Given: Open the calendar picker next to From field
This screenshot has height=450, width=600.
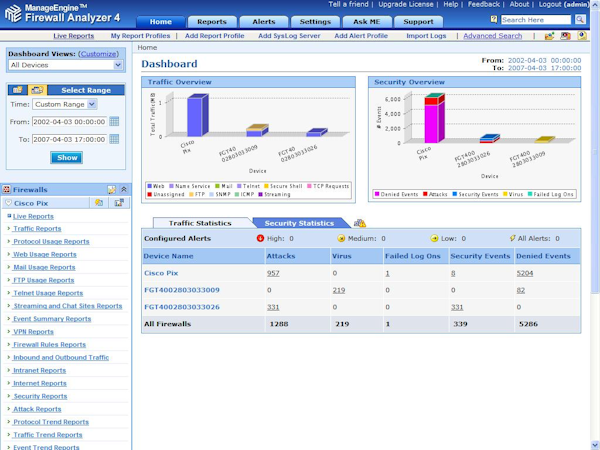Looking at the screenshot, I should point(114,122).
